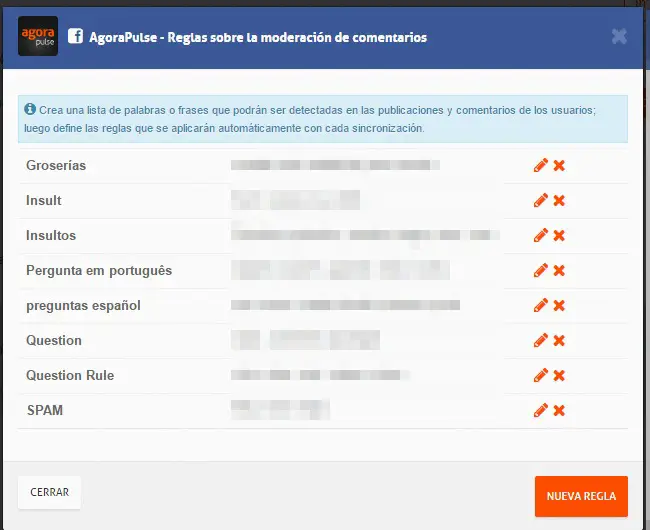The image size is (650, 530).
Task: Click the Facebook icon in header
Action: coord(75,36)
